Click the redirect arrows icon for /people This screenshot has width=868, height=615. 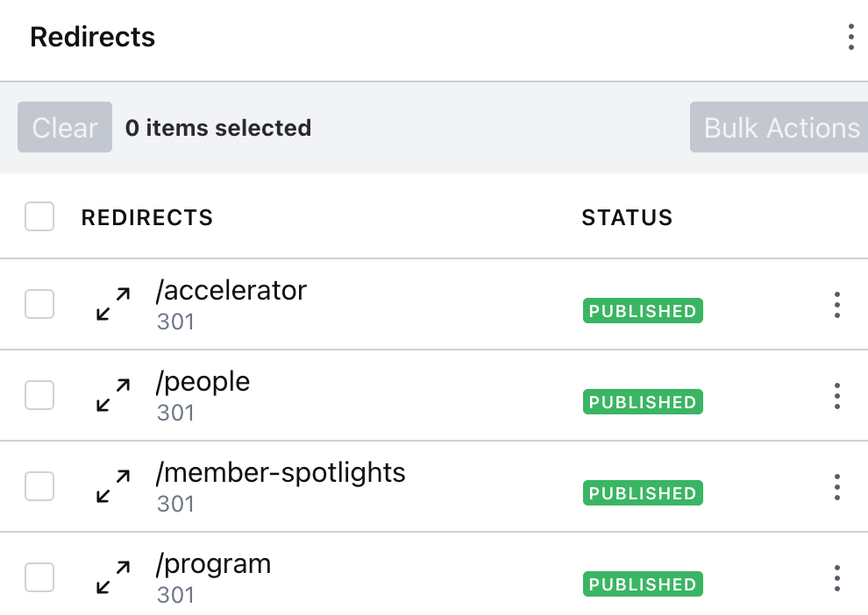[114, 395]
